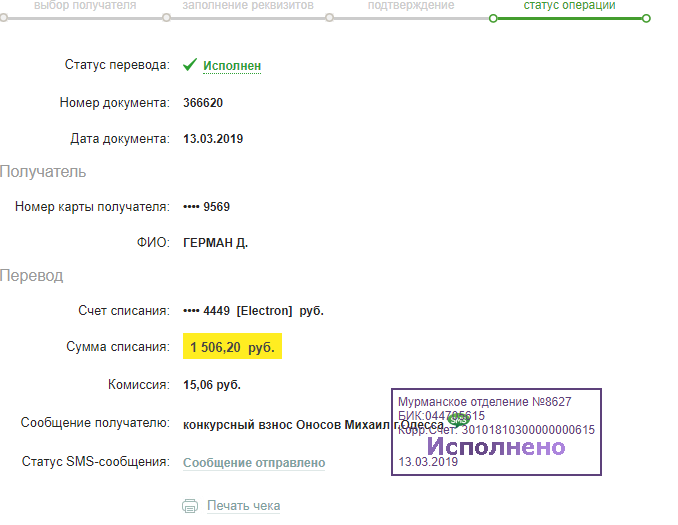
Task: Click the recipient name ГЕРМАН Д.
Action: point(216,243)
